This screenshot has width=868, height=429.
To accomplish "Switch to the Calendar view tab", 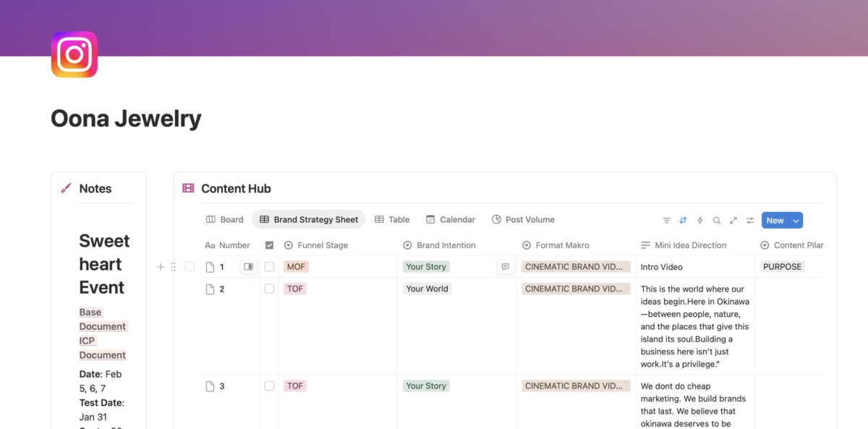I will pos(451,220).
